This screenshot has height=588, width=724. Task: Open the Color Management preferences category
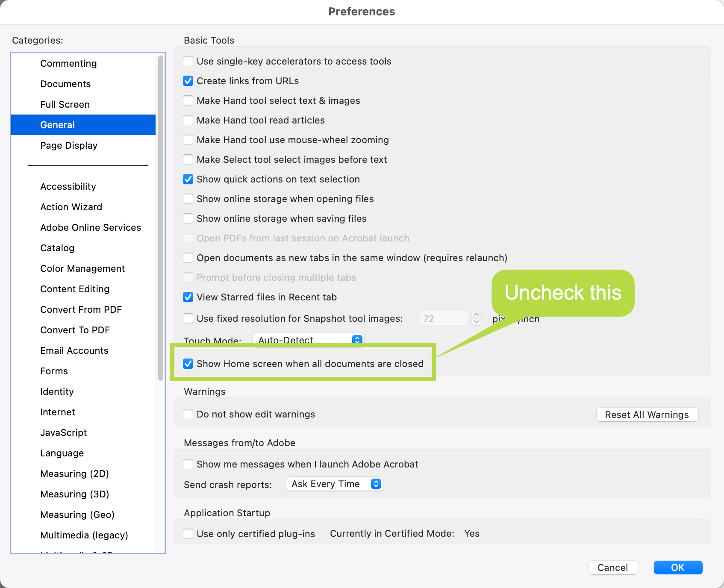(82, 268)
